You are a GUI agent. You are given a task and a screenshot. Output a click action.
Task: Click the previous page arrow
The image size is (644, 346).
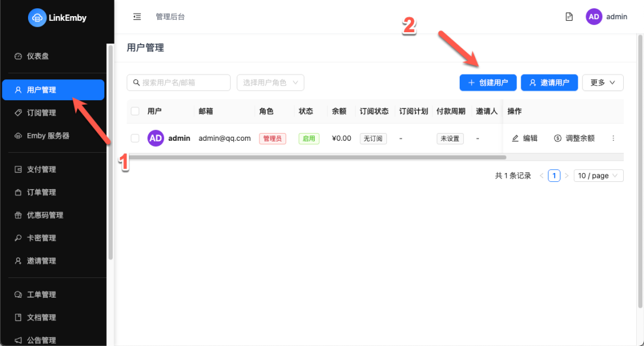(541, 176)
